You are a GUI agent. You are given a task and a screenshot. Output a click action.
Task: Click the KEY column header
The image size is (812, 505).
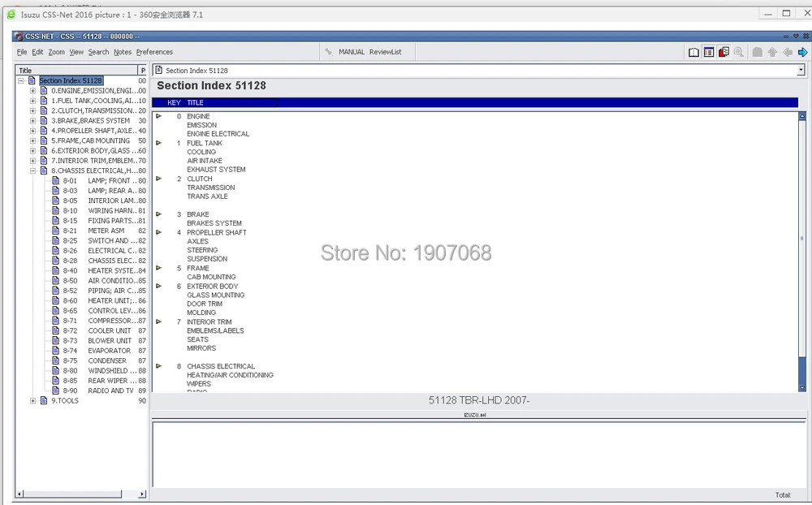[174, 102]
